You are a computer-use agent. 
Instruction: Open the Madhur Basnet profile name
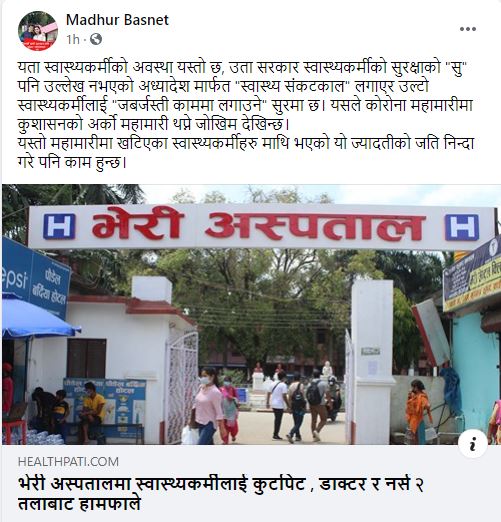coord(117,20)
